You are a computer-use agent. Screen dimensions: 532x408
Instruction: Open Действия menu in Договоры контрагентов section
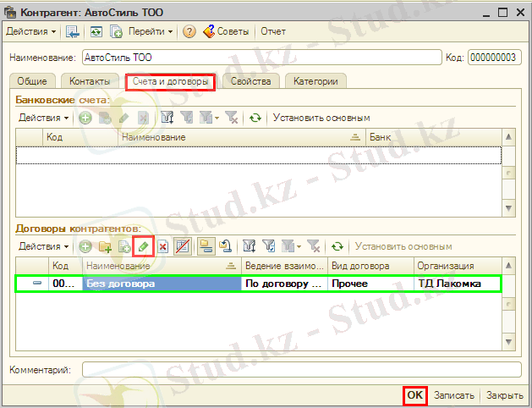(43, 246)
